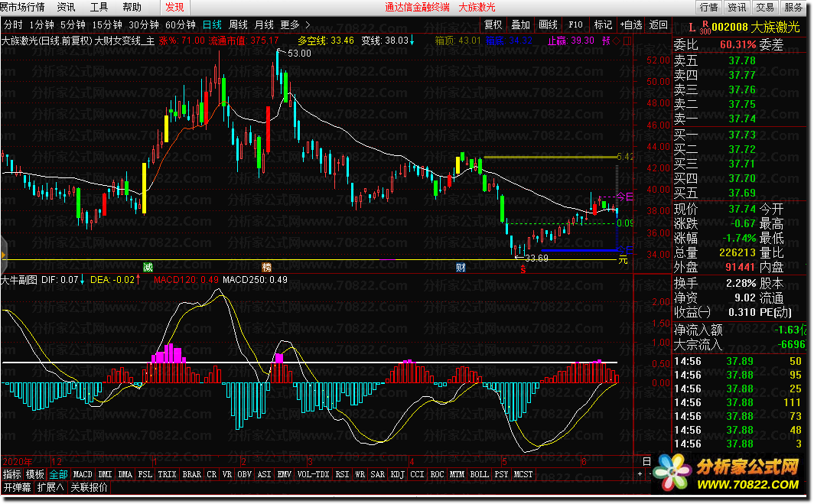Viewport: 814px width, 504px height.
Task: Click the 买一 price 37.73
Action: click(742, 135)
